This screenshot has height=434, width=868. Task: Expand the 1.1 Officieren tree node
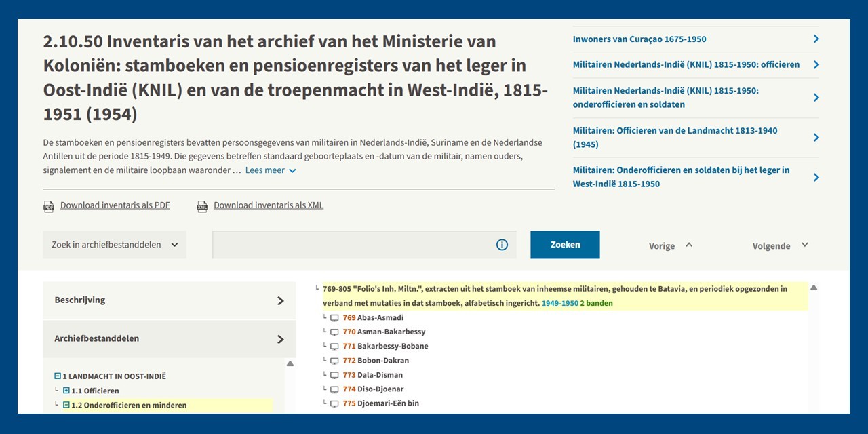coord(66,391)
